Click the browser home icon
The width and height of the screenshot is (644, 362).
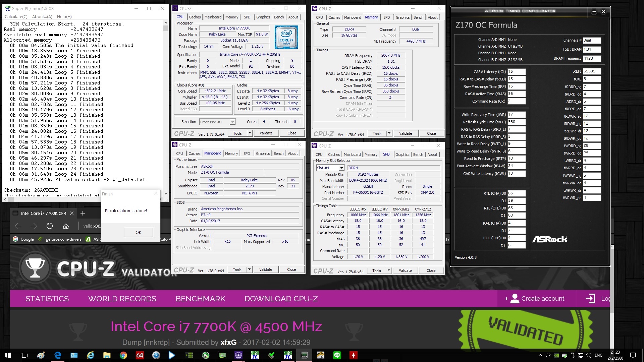pyautogui.click(x=66, y=226)
